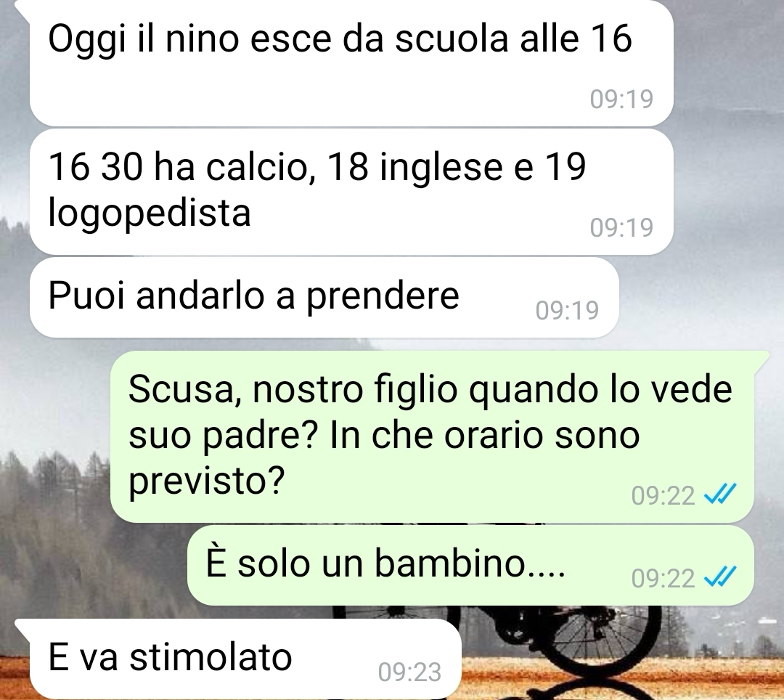Tap the 'Puoi andarlo a prendere' message
784x700 pixels.
pyautogui.click(x=324, y=298)
